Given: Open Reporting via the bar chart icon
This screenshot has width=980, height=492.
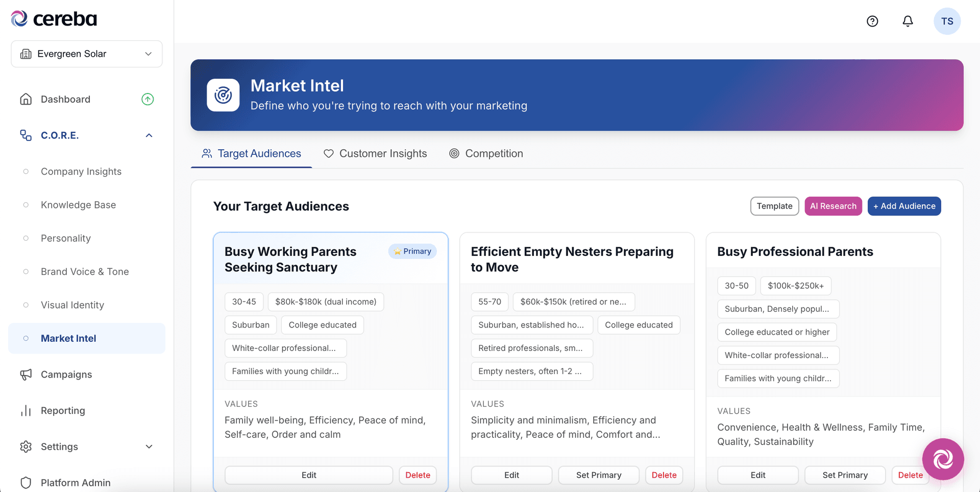Looking at the screenshot, I should 26,410.
